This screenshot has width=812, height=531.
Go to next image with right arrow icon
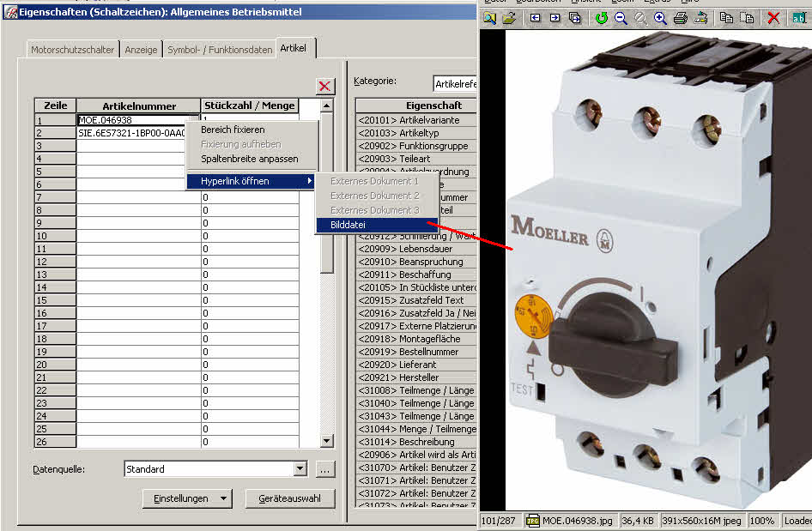pos(554,18)
